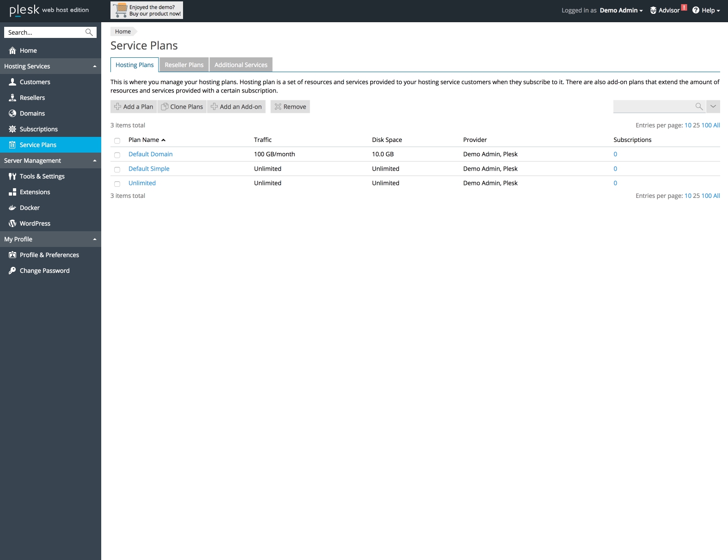Open Tools & Settings icon in sidebar
The width and height of the screenshot is (728, 560).
pos(12,176)
